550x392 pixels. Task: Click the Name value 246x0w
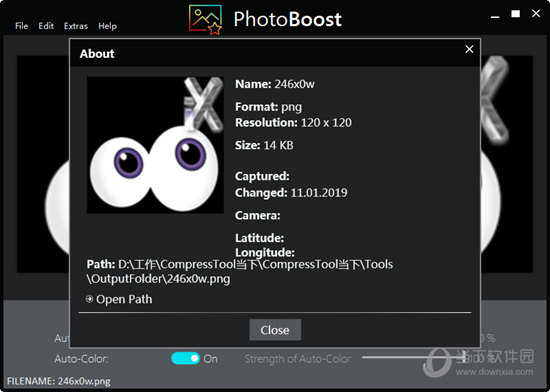[294, 84]
